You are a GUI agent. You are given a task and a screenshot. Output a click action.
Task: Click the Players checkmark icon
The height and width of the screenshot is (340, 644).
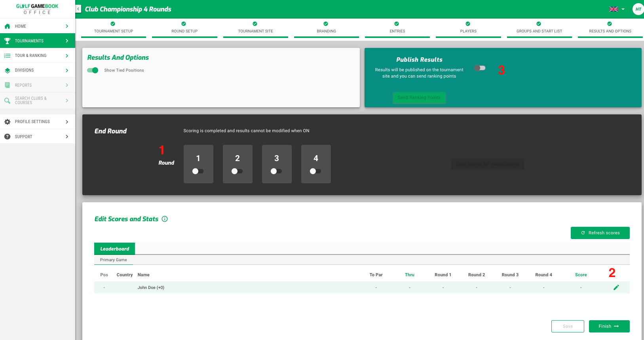[468, 24]
